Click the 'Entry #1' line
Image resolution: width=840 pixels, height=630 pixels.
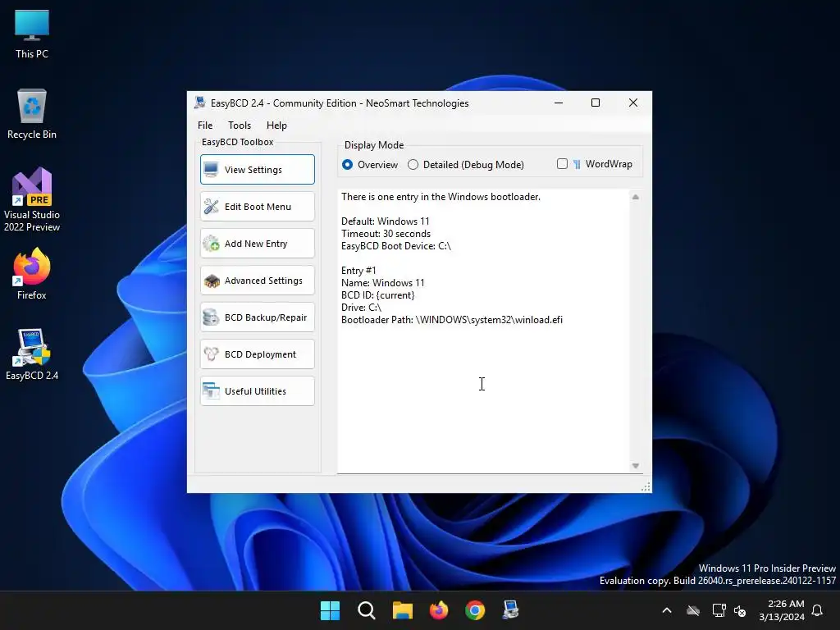coord(358,271)
